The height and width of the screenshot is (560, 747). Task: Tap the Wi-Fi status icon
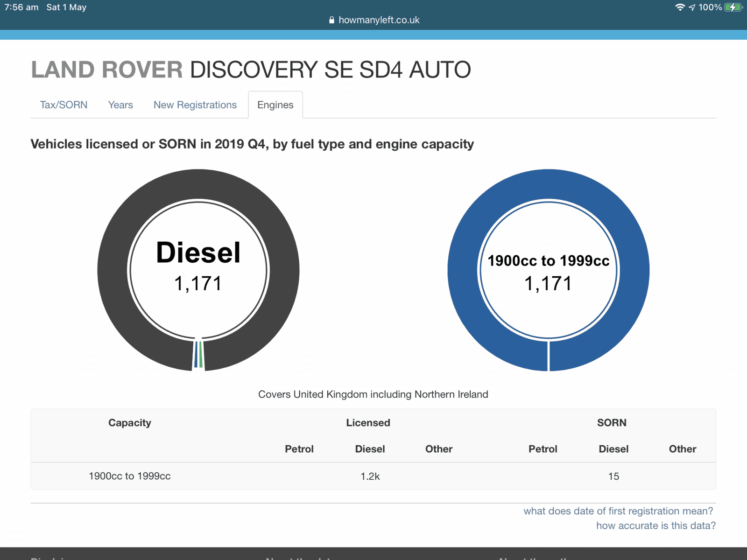680,7
